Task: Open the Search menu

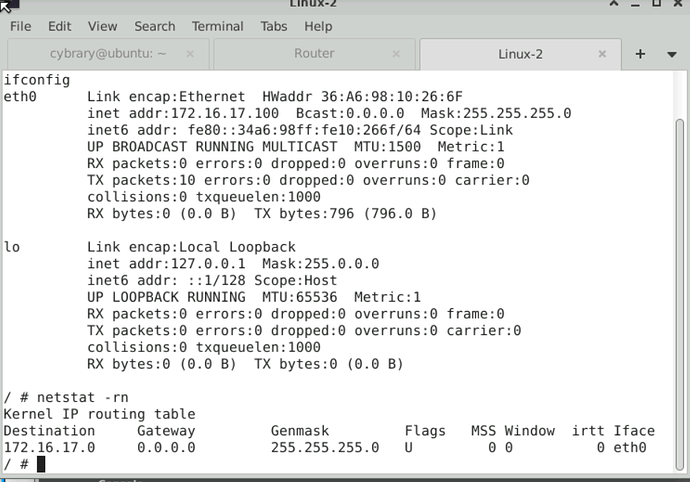Action: [x=154, y=26]
